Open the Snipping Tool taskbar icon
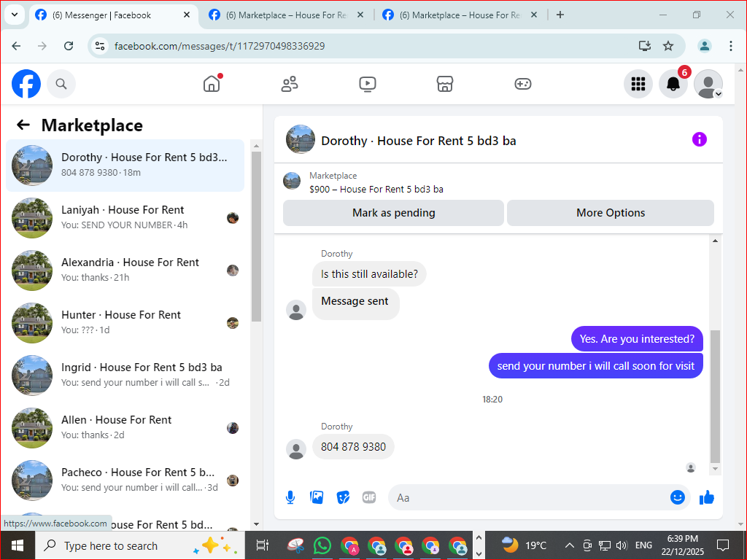This screenshot has width=747, height=560. tap(295, 545)
